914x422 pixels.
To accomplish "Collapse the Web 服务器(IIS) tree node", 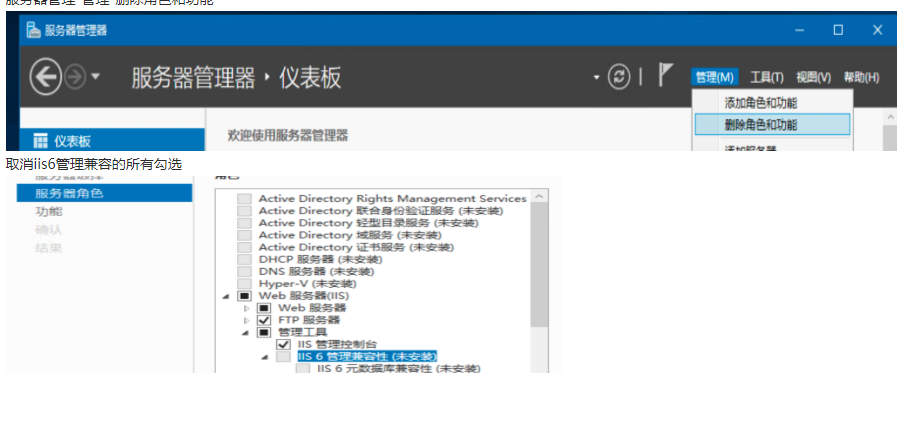I will point(227,296).
